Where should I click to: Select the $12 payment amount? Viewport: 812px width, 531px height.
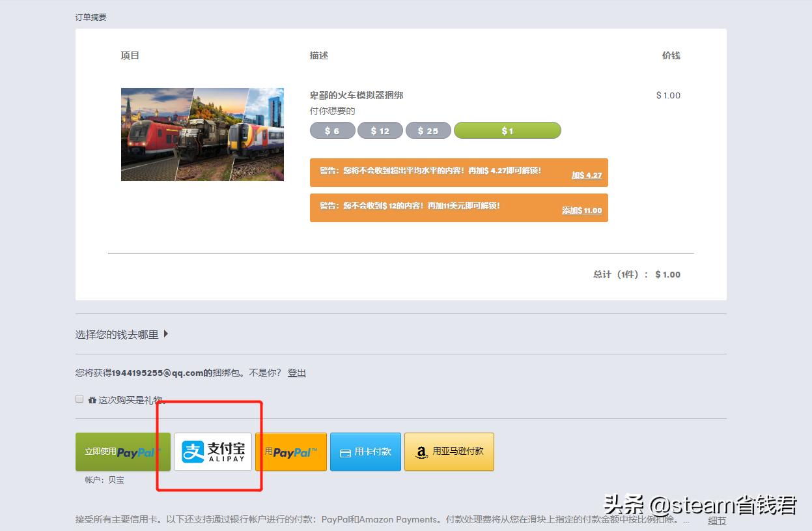point(380,130)
